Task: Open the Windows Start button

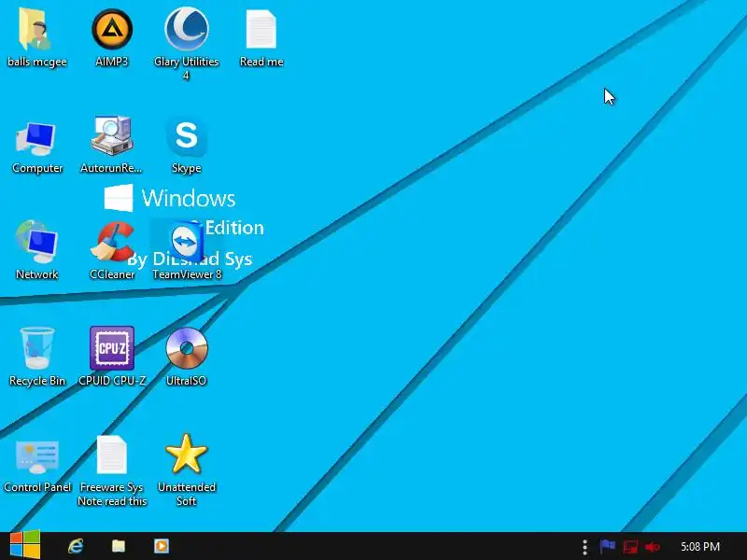Action: click(25, 545)
